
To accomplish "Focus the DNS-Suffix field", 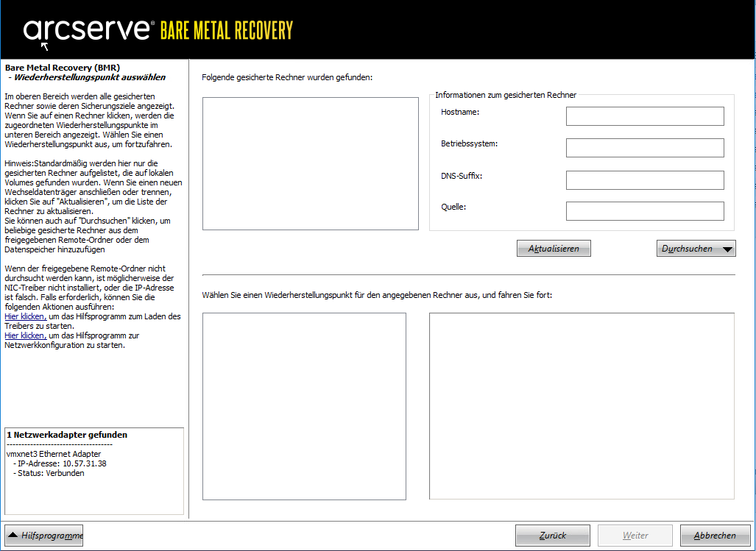I will (645, 180).
